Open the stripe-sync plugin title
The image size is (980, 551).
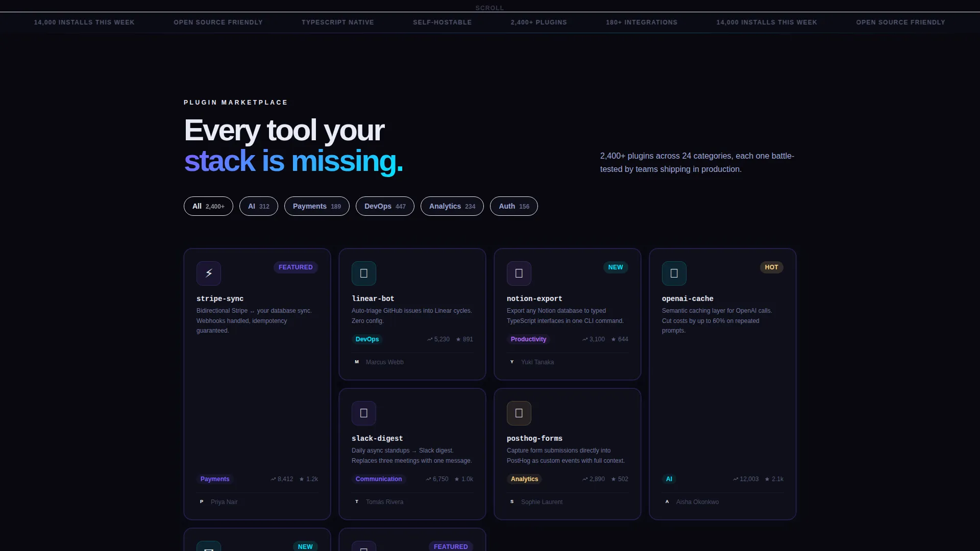click(x=220, y=298)
